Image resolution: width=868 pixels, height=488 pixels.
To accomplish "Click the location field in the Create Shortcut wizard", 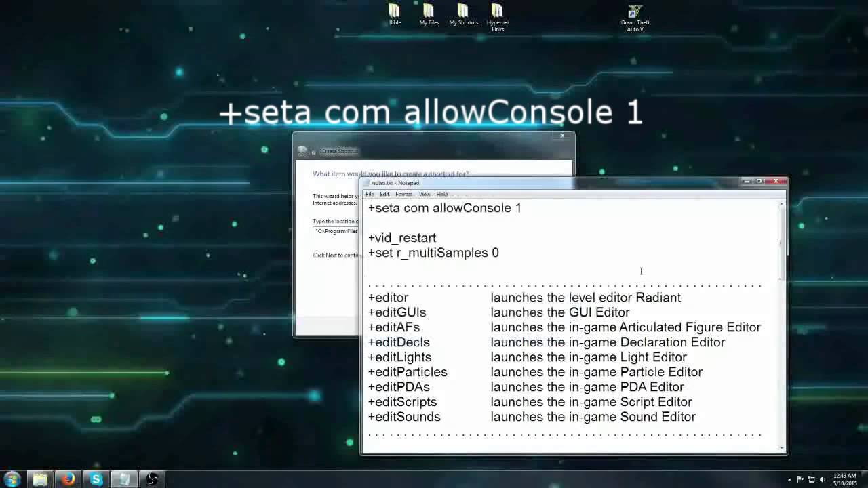I will [x=336, y=231].
